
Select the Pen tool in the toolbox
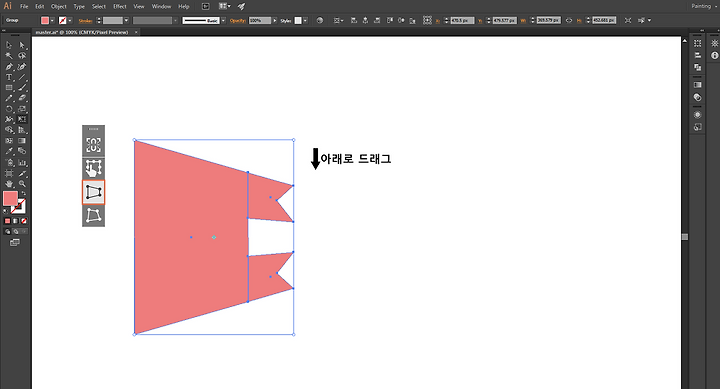pyautogui.click(x=9, y=67)
